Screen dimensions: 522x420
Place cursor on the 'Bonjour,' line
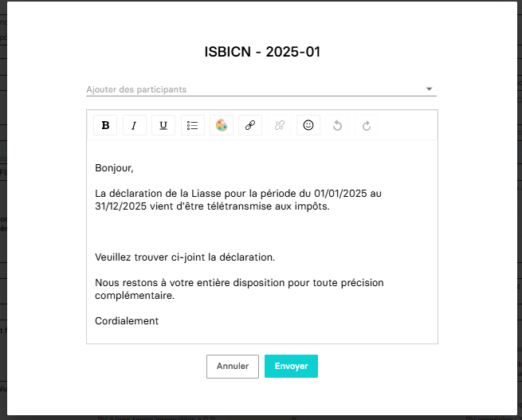pos(114,168)
